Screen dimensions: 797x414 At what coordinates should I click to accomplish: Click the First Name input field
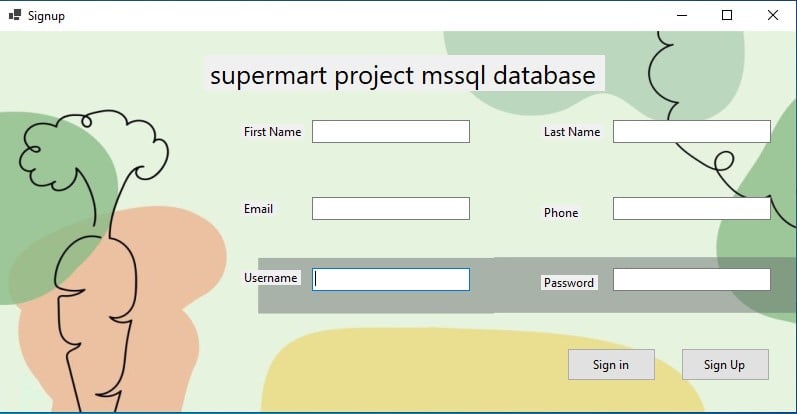pyautogui.click(x=390, y=132)
